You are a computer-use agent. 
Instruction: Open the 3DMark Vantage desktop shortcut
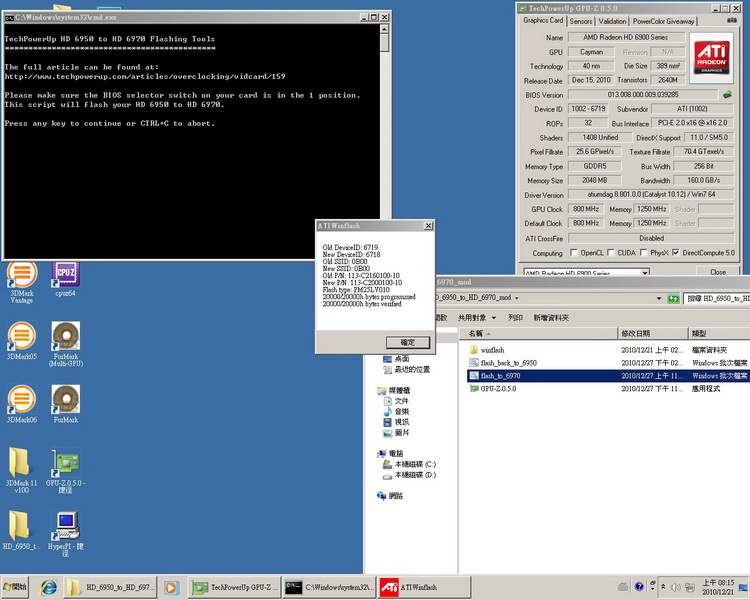tap(22, 283)
